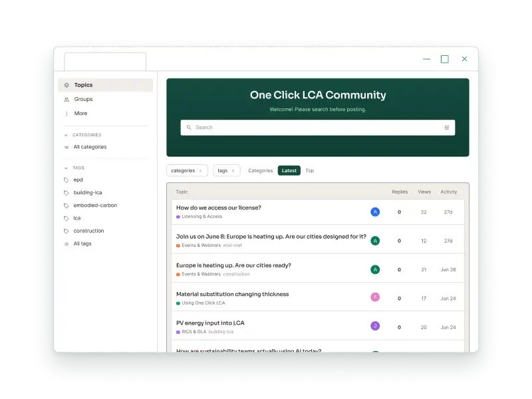The image size is (532, 399).
Task: Click the Topic column header
Action: [182, 192]
